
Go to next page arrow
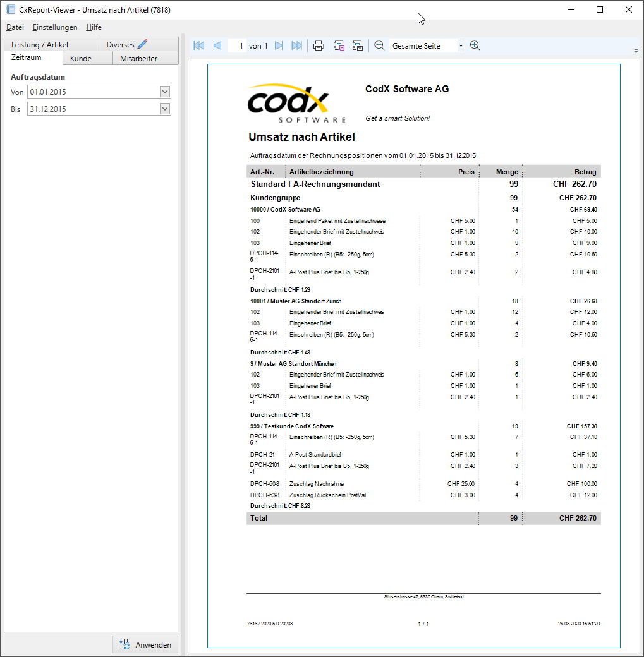(279, 45)
